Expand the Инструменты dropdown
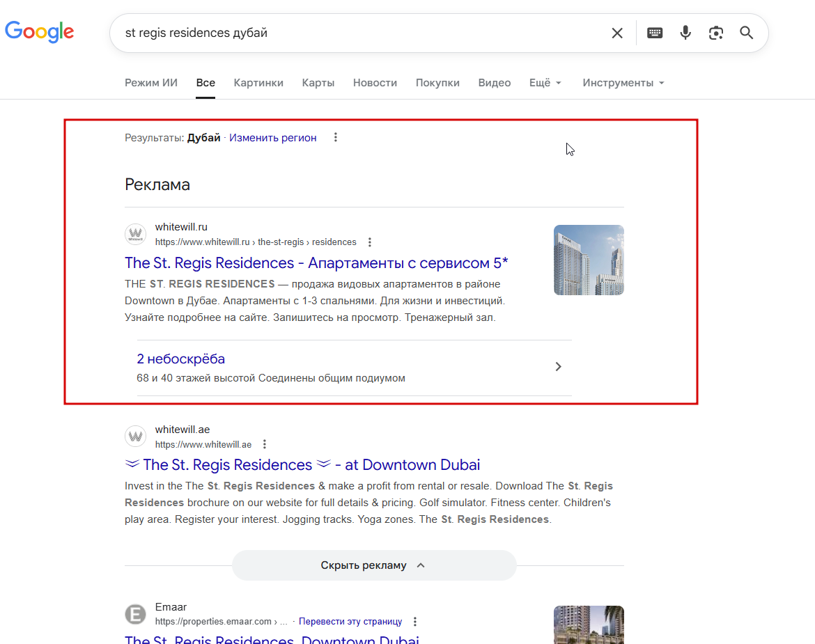 (x=623, y=83)
